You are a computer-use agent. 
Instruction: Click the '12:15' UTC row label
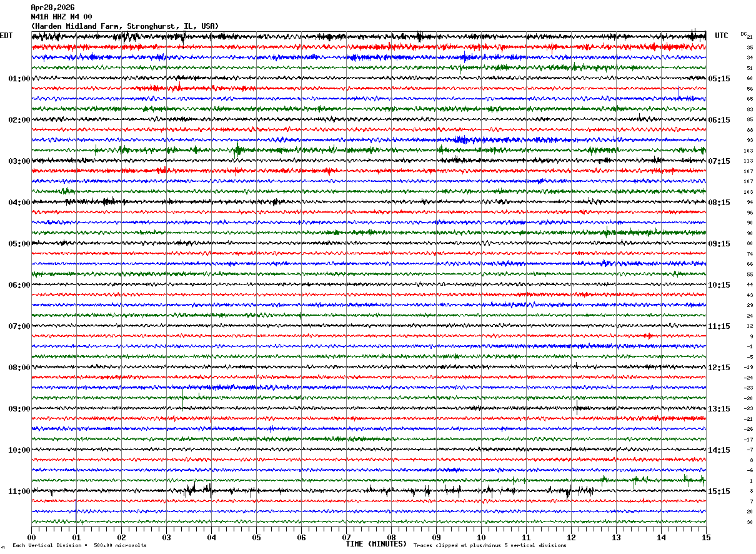[x=719, y=368]
